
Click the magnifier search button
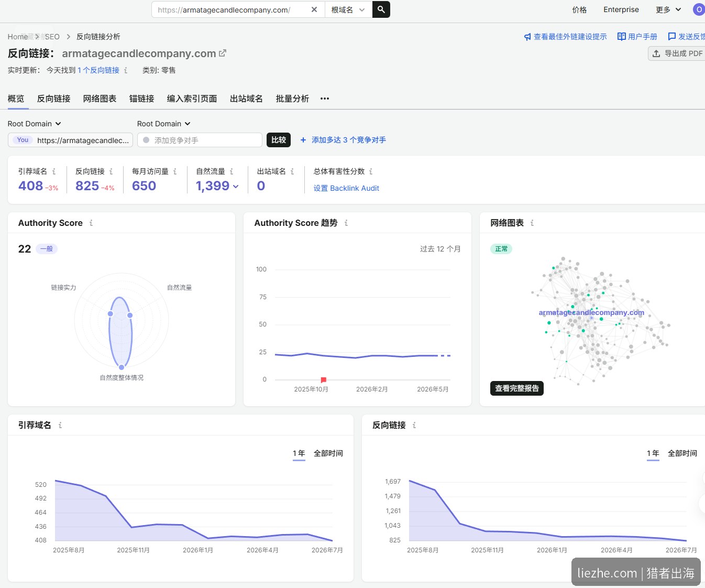381,9
